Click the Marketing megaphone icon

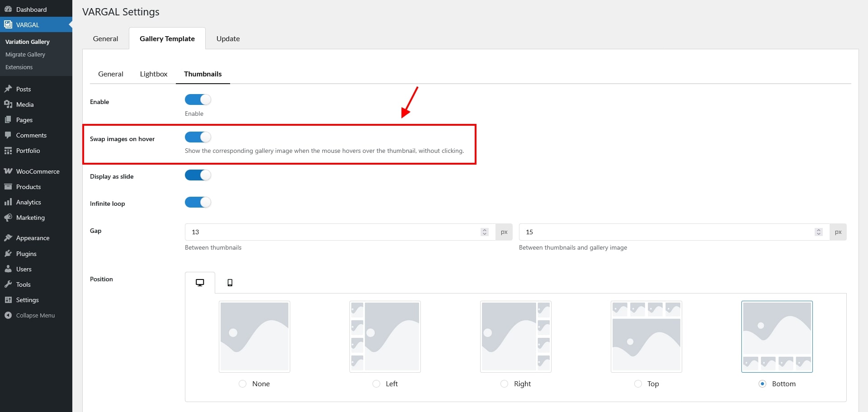pos(8,218)
